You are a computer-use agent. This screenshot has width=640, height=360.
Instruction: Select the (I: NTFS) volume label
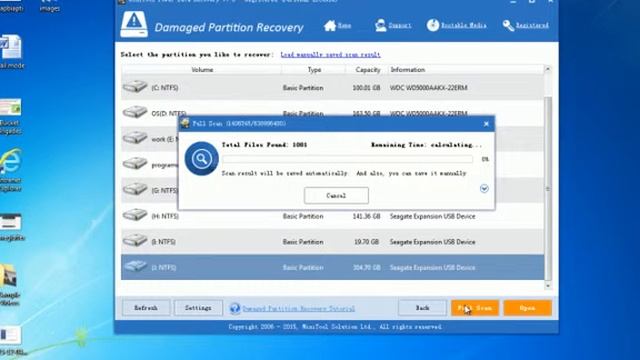coord(164,242)
